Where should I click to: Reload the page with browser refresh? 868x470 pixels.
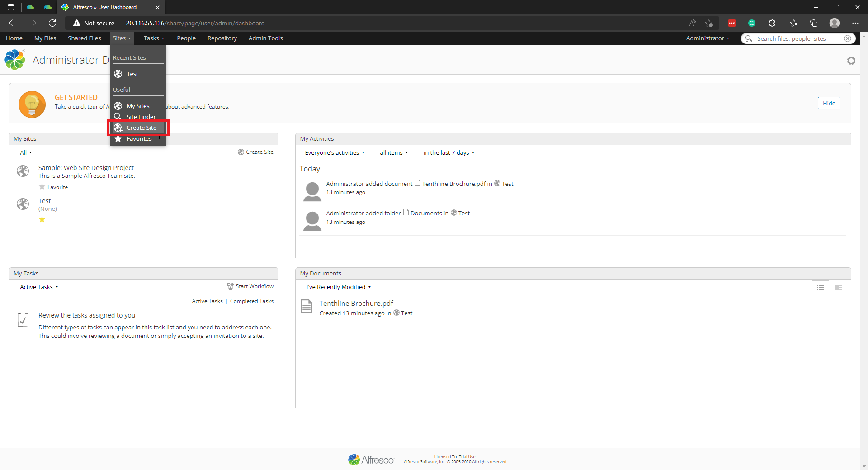pyautogui.click(x=52, y=23)
